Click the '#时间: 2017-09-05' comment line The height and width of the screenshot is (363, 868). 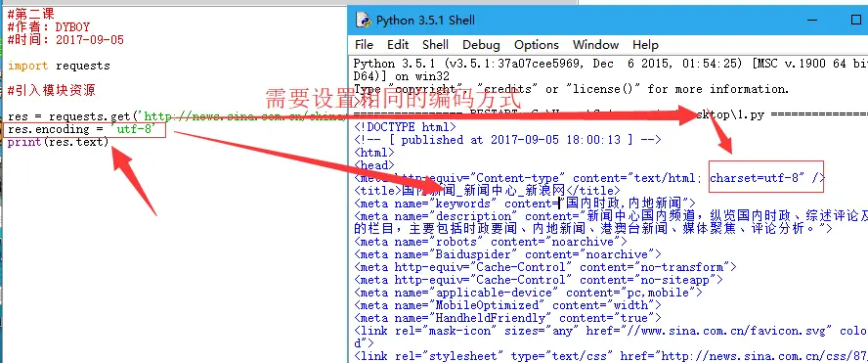(x=65, y=40)
